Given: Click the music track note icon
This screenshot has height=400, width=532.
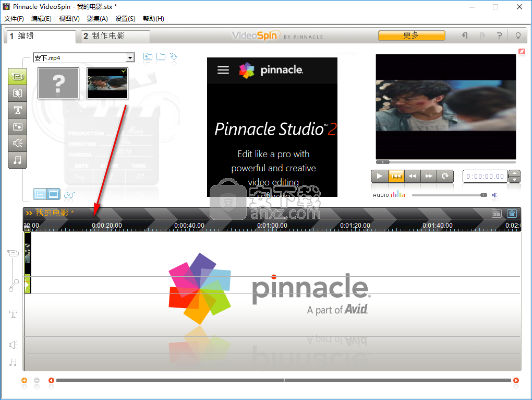Looking at the screenshot, I should tap(13, 362).
